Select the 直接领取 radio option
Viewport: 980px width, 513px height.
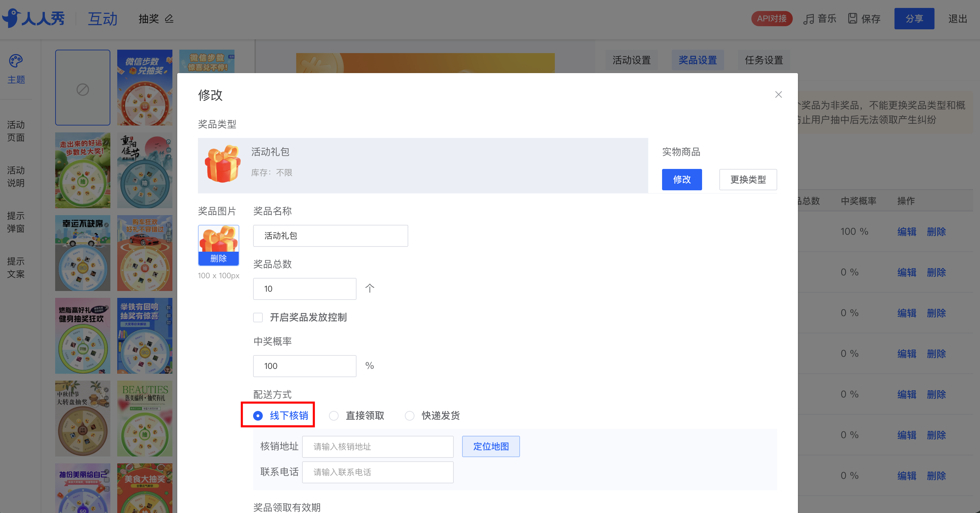[334, 416]
